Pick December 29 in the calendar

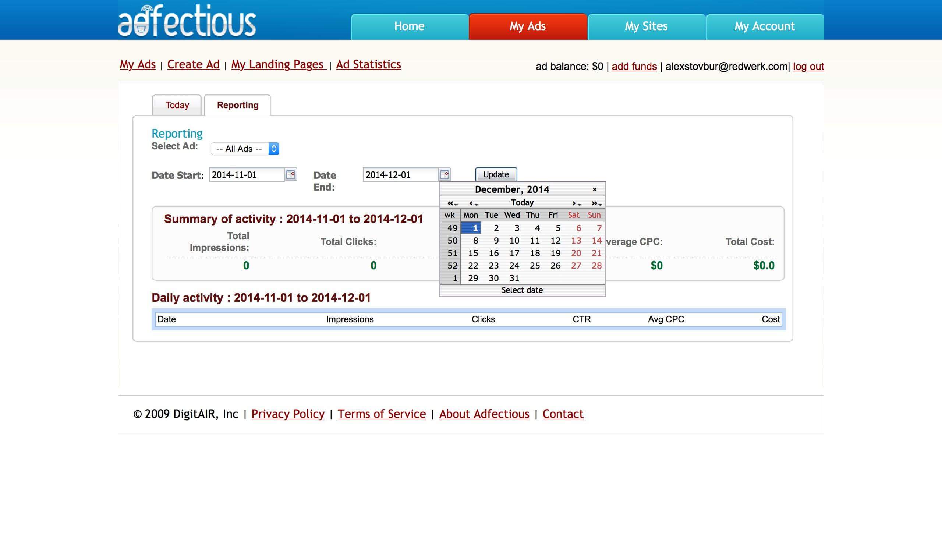tap(471, 278)
